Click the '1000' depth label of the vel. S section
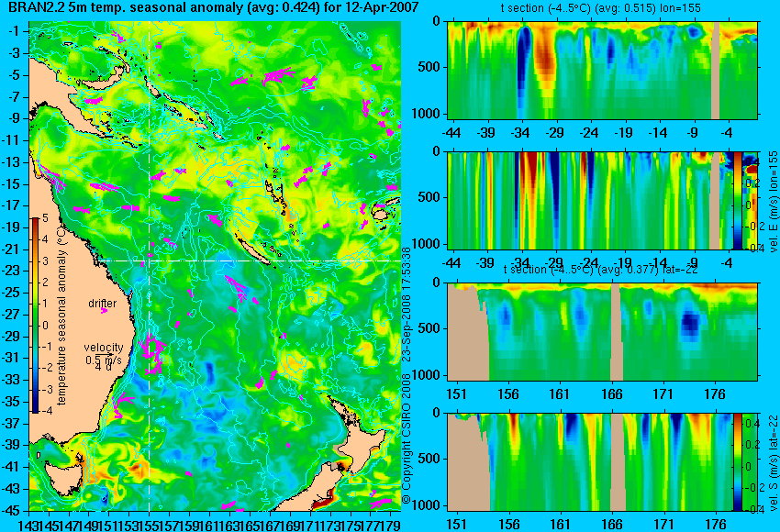This screenshot has width=780, height=532. tap(427, 505)
